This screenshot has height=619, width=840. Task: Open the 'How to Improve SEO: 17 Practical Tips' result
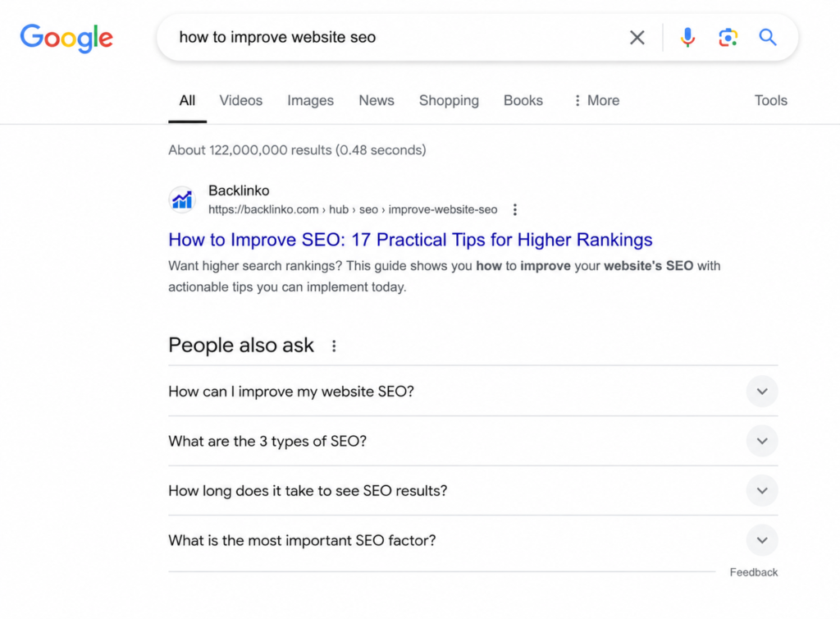coord(410,240)
